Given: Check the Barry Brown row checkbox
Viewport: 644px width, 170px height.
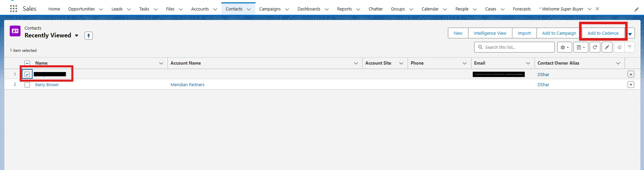Looking at the screenshot, I should point(27,85).
